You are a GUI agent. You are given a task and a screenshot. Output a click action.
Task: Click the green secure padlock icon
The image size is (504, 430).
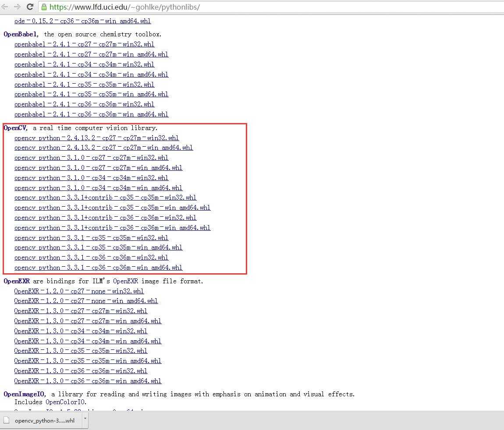click(44, 7)
